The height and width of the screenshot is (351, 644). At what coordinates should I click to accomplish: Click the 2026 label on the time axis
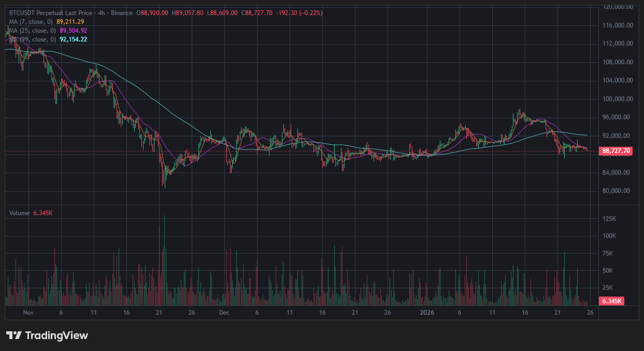[x=427, y=313]
